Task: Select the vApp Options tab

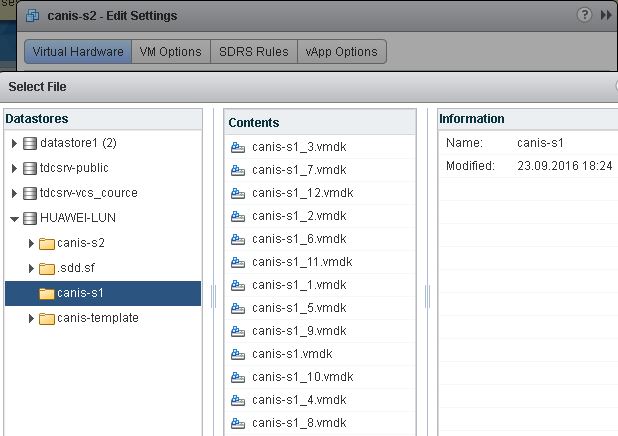Action: coord(341,52)
